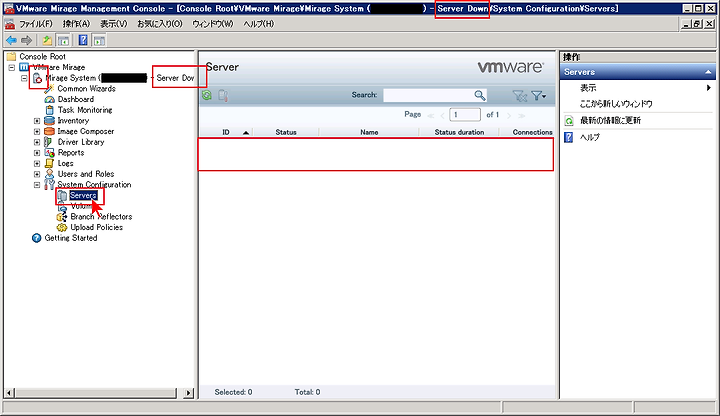The image size is (720, 416).
Task: Open the 表示(V) menu
Action: coord(113,24)
